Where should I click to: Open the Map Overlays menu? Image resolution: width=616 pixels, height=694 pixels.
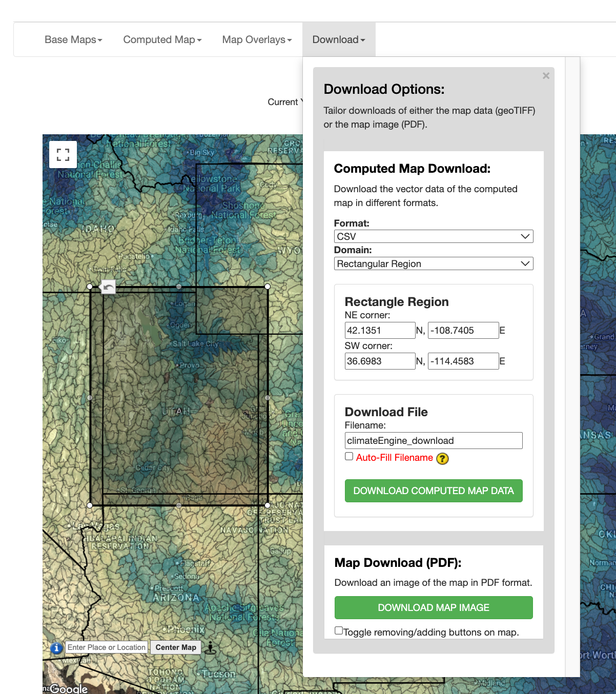[x=257, y=39]
